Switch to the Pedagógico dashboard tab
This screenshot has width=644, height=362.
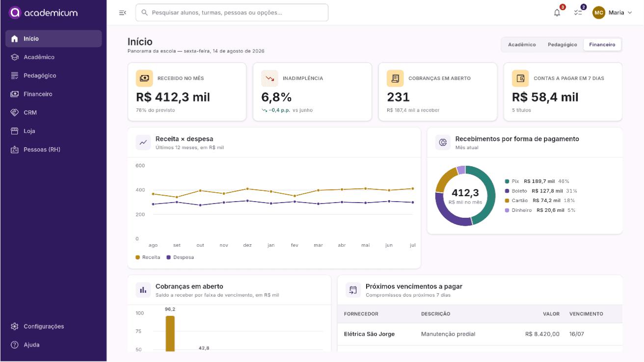(x=563, y=45)
